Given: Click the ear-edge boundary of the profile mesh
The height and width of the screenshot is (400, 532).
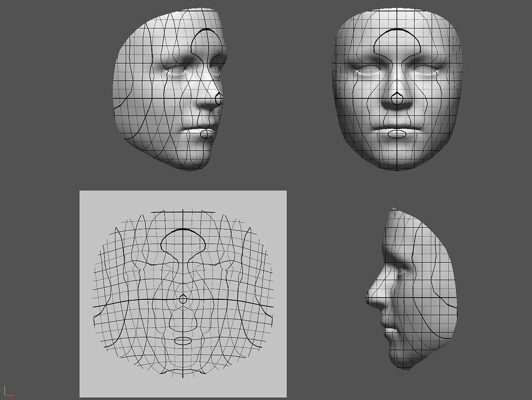Looking at the screenshot, I should tap(453, 286).
